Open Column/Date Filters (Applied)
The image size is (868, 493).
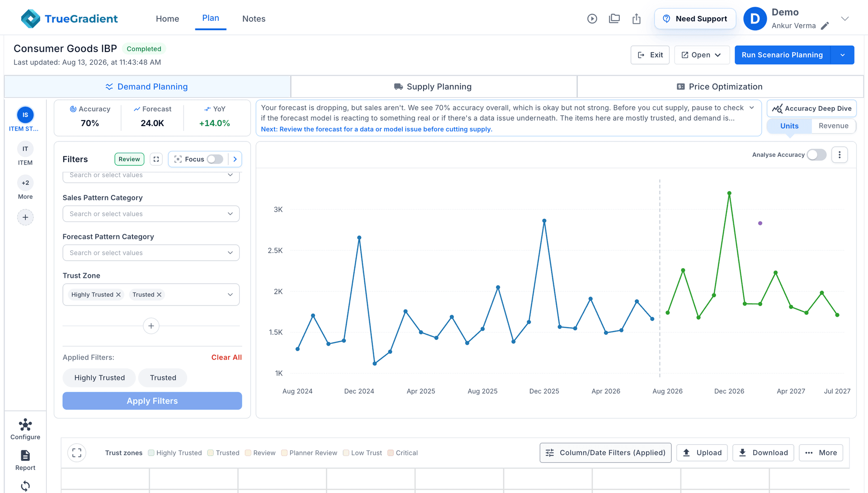605,453
